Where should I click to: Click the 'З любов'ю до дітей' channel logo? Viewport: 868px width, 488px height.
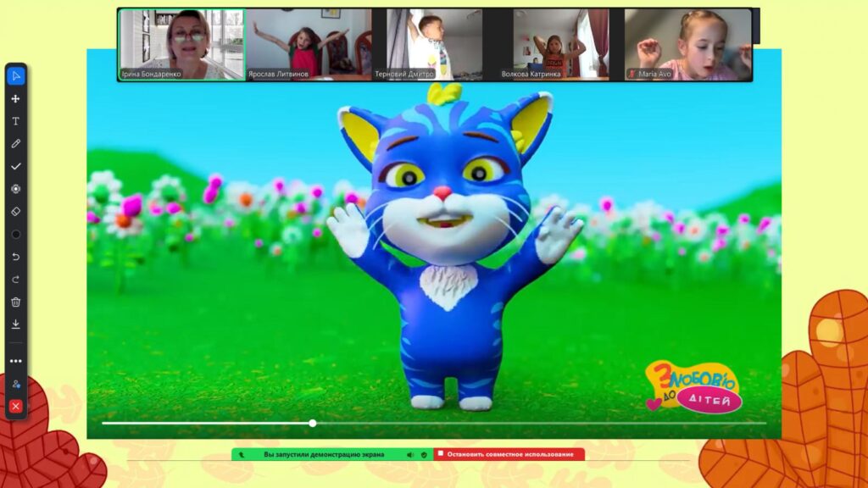694,387
